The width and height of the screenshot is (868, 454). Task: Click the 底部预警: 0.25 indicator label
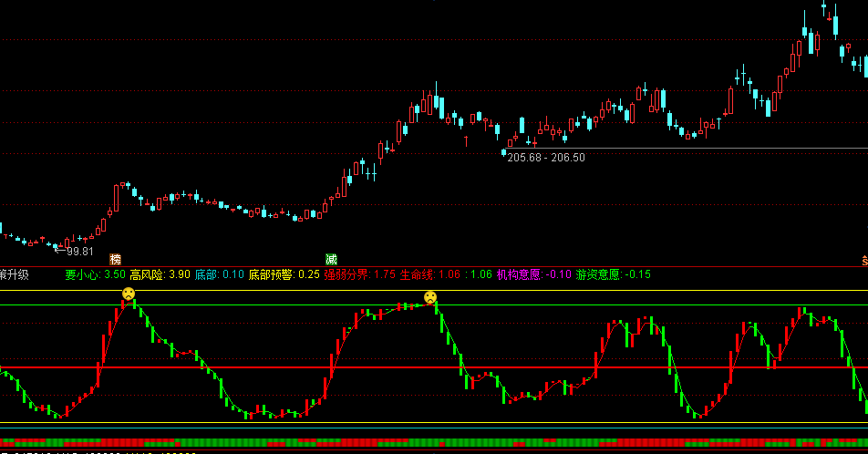284,274
